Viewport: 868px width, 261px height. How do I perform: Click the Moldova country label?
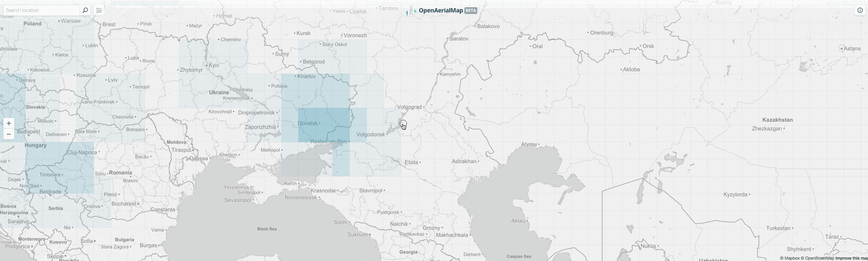pyautogui.click(x=177, y=142)
